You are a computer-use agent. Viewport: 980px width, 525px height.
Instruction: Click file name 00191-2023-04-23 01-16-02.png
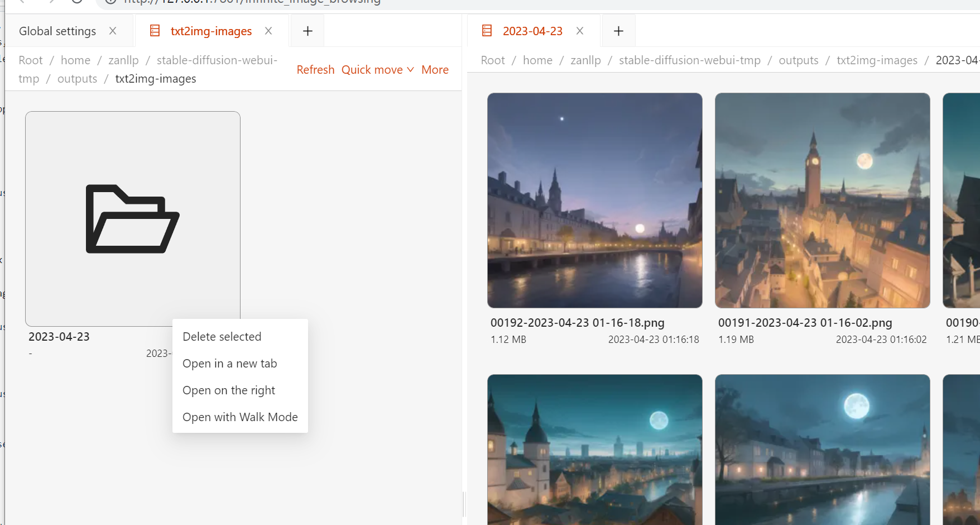point(805,323)
